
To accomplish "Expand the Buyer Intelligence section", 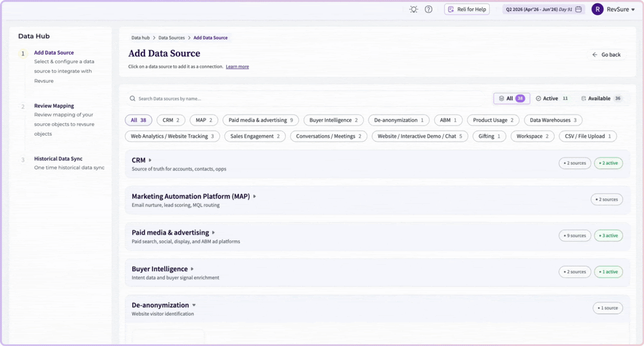I will (x=192, y=269).
